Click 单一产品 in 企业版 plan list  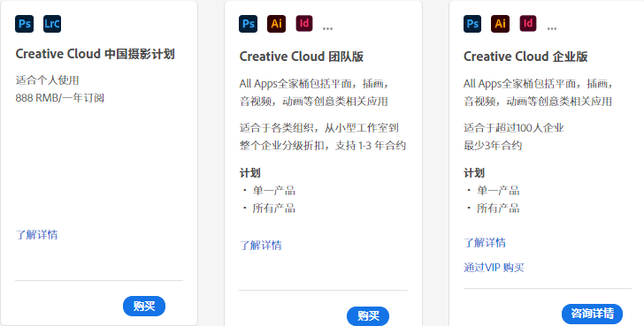click(498, 190)
